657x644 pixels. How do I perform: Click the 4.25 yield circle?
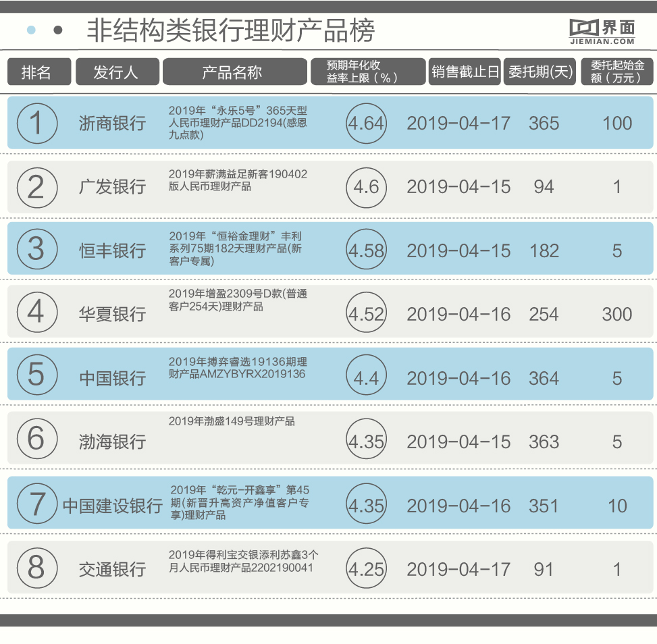pyautogui.click(x=366, y=568)
